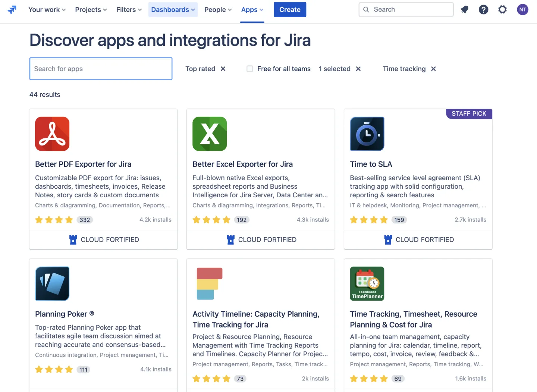Click the Teamboard TimePlanner calendar icon
This screenshot has height=392, width=537.
coord(367,283)
